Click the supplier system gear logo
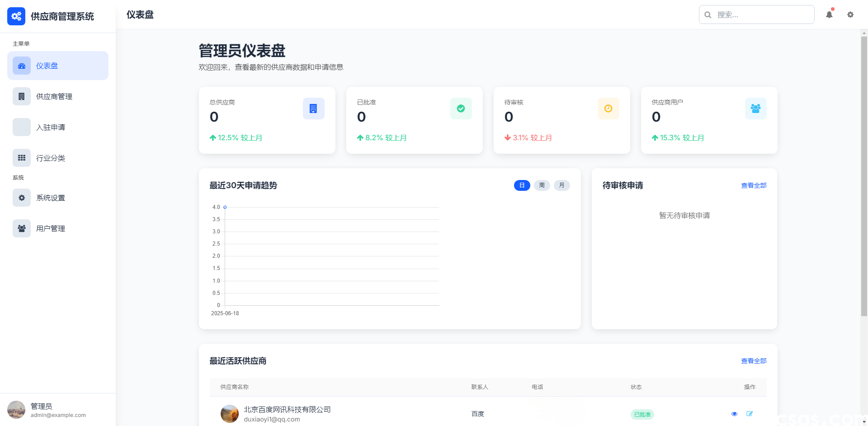 (x=16, y=16)
